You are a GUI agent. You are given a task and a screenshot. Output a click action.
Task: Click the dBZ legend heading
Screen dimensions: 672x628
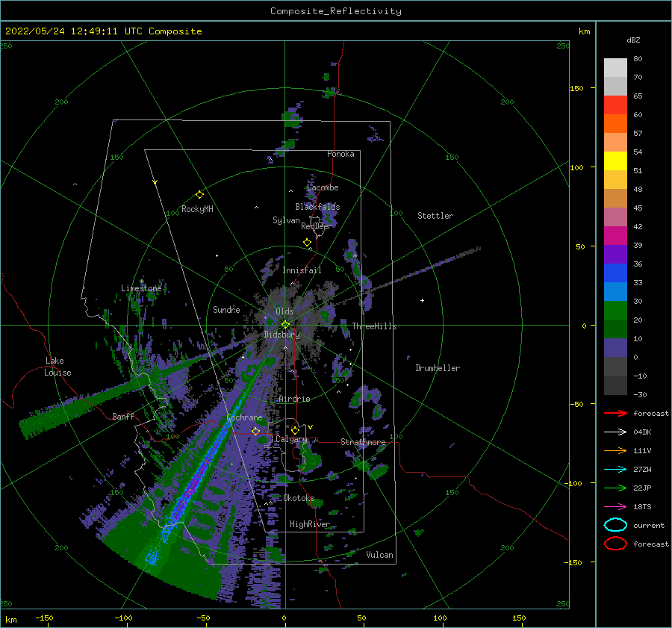pyautogui.click(x=633, y=40)
